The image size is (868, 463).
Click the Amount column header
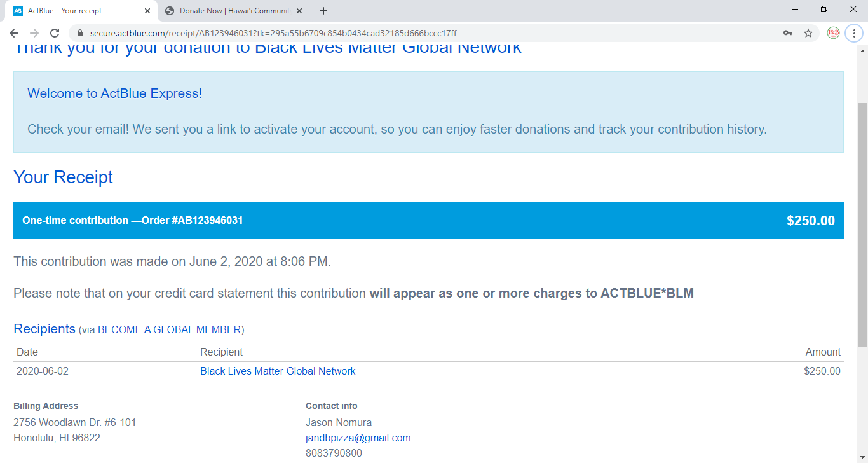click(x=823, y=352)
